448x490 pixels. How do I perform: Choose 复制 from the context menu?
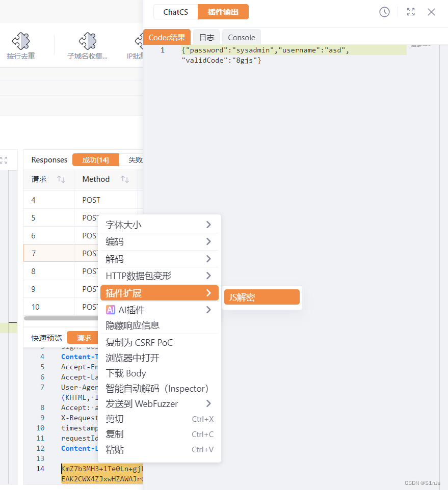[x=159, y=434]
